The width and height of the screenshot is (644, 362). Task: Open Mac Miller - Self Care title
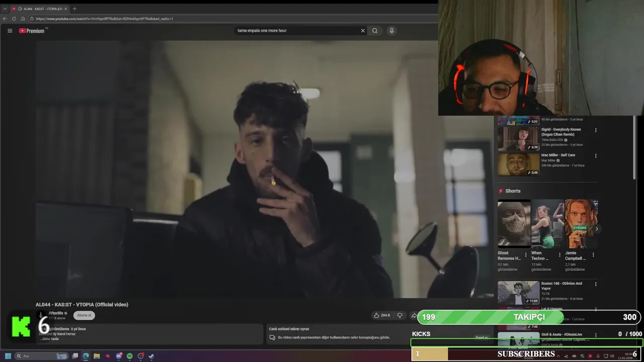click(x=558, y=155)
